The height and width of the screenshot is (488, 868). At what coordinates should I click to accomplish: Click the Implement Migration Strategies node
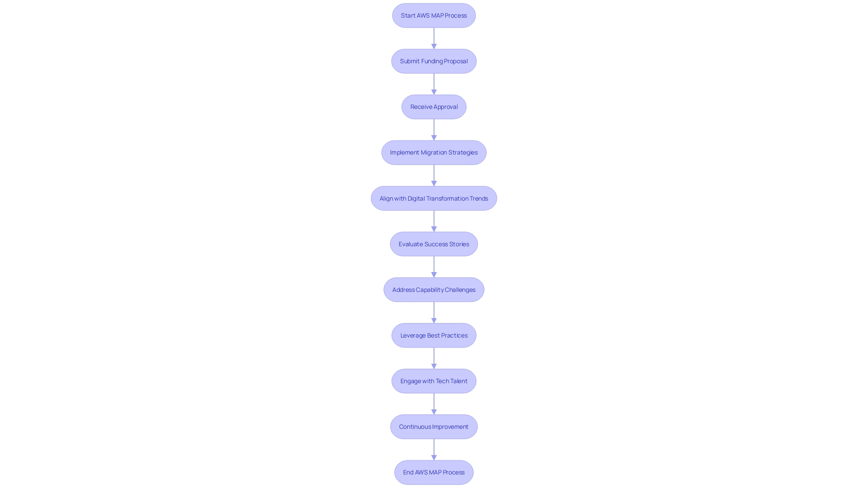click(x=434, y=152)
